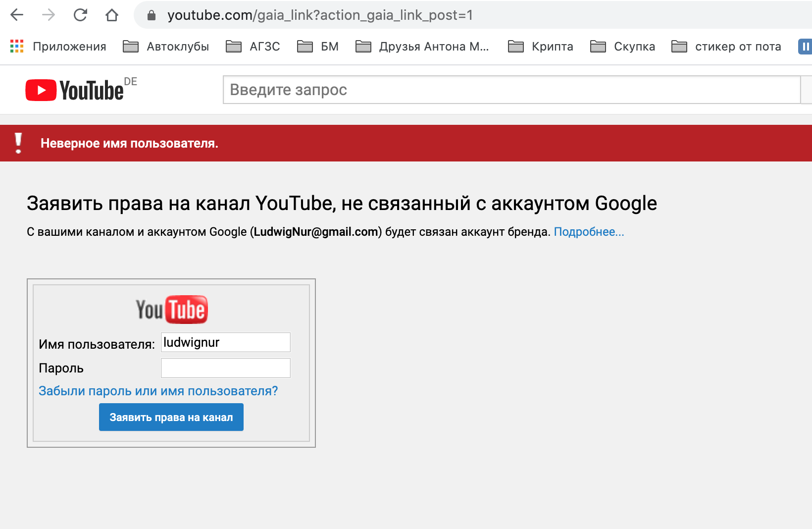
Task: Open the Приложения apps grid shortcut
Action: click(x=58, y=47)
